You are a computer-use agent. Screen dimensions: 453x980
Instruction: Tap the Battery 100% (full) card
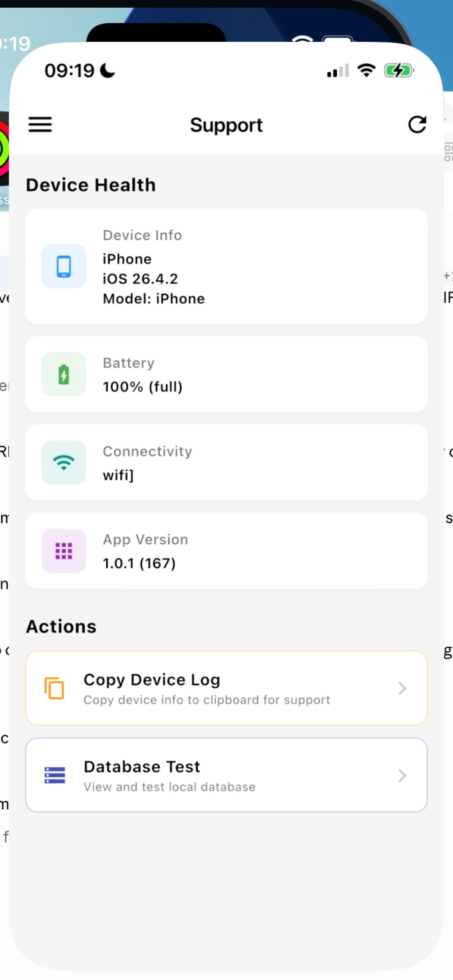click(x=226, y=374)
